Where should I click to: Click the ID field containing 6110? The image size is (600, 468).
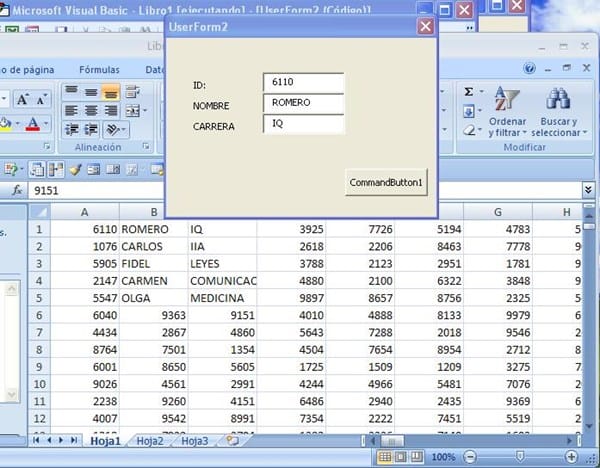click(304, 82)
